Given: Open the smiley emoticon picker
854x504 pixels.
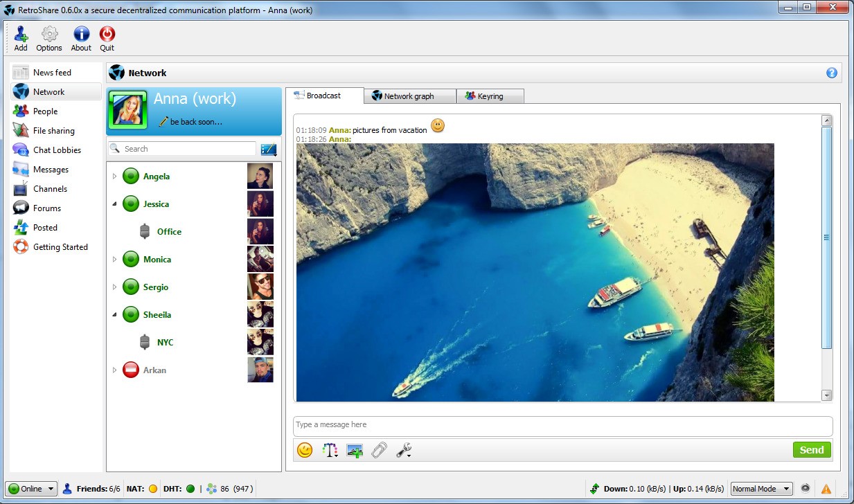Looking at the screenshot, I should click(304, 450).
